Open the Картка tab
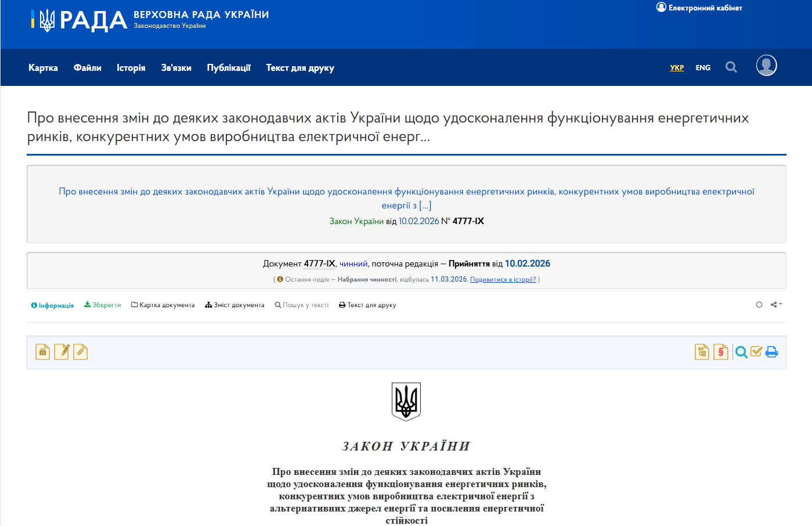 [x=43, y=68]
